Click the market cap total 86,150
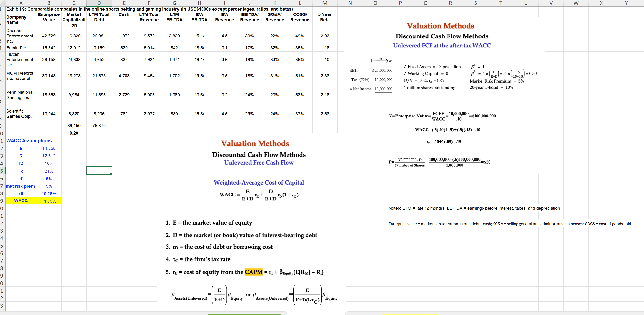Viewport: 644px width, 315px height. (x=74, y=126)
